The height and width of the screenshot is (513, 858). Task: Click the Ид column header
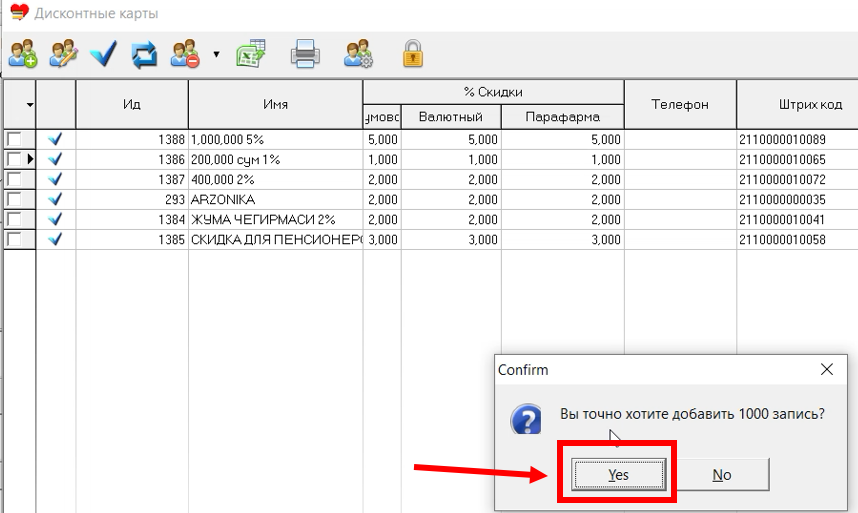tap(132, 104)
